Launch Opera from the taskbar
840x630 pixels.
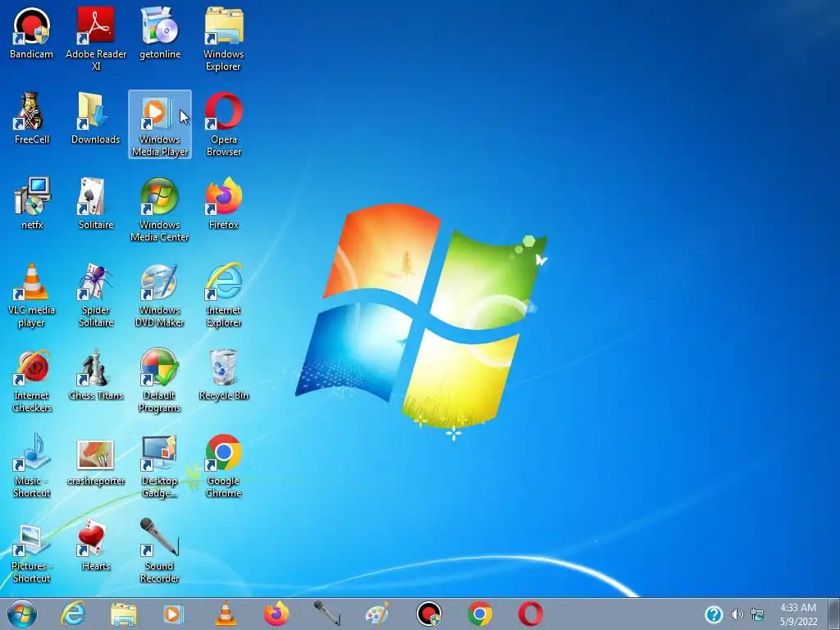coord(531,614)
